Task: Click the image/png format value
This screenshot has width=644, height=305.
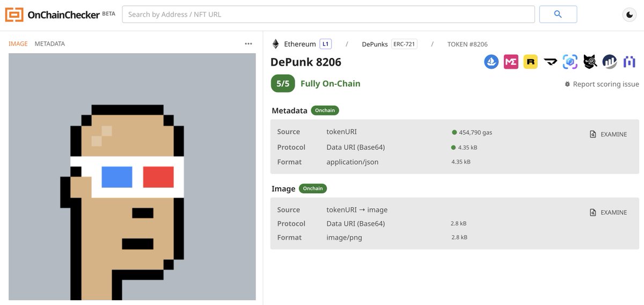Action: pyautogui.click(x=345, y=237)
